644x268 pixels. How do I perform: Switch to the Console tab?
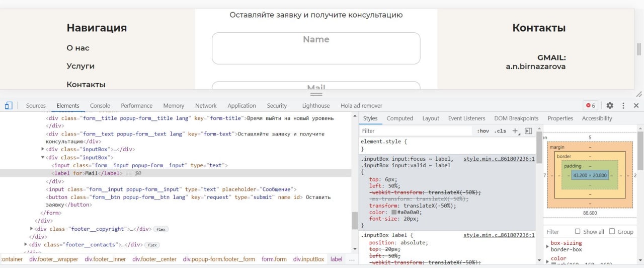(100, 106)
